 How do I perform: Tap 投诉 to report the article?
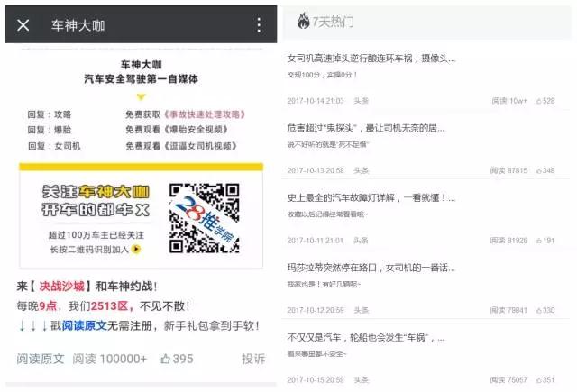[252, 359]
